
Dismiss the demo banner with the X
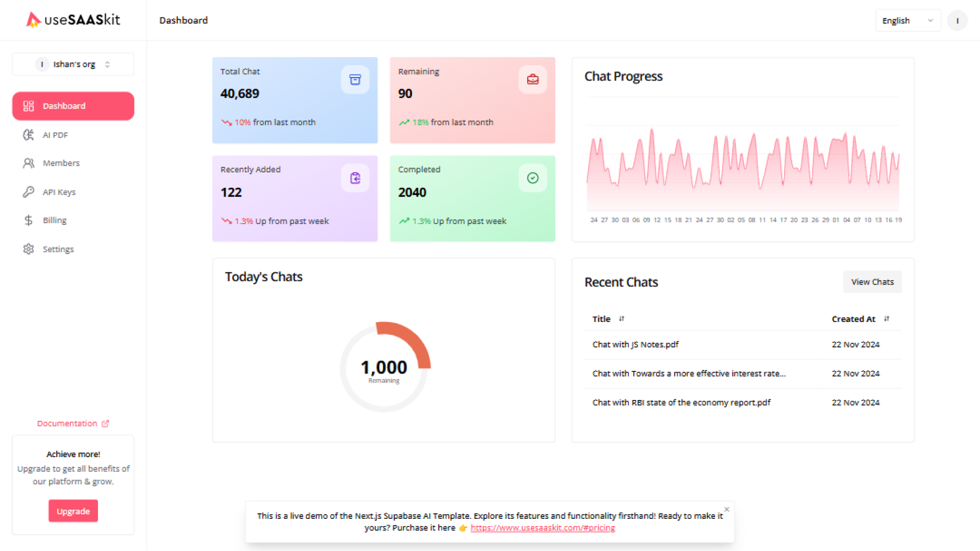(726, 509)
